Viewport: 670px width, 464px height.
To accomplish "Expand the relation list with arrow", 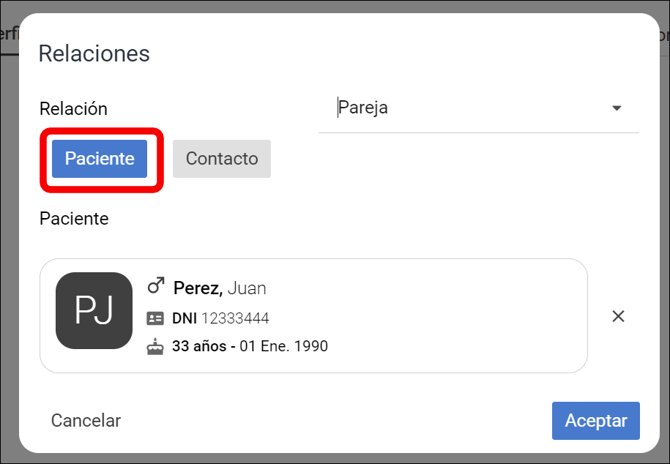I will 616,108.
